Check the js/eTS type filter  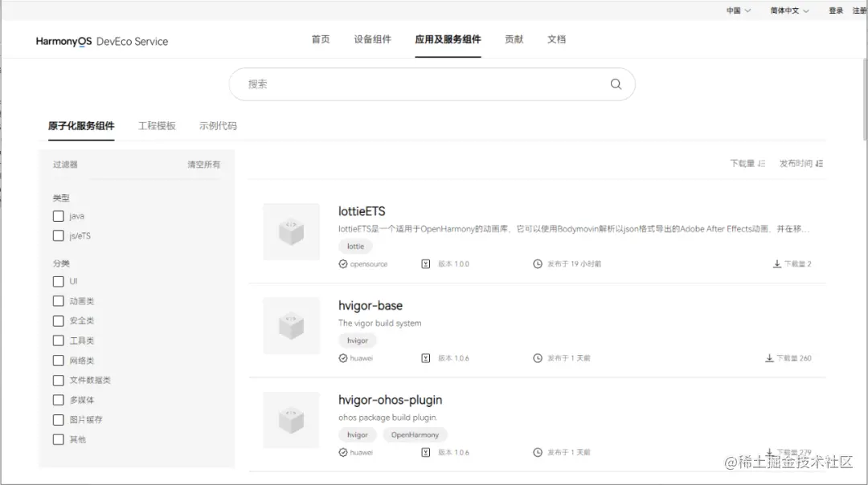[x=58, y=235]
